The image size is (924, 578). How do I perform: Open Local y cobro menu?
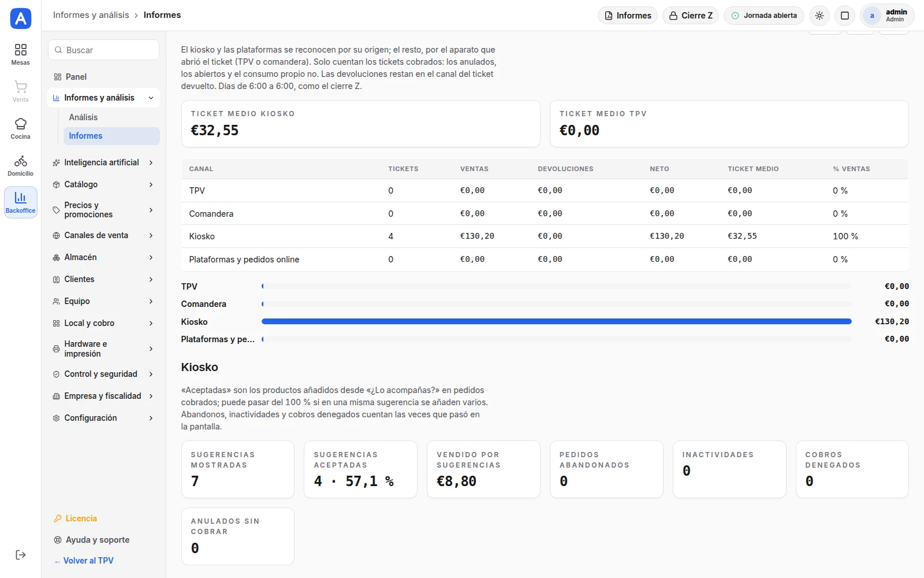pyautogui.click(x=103, y=323)
